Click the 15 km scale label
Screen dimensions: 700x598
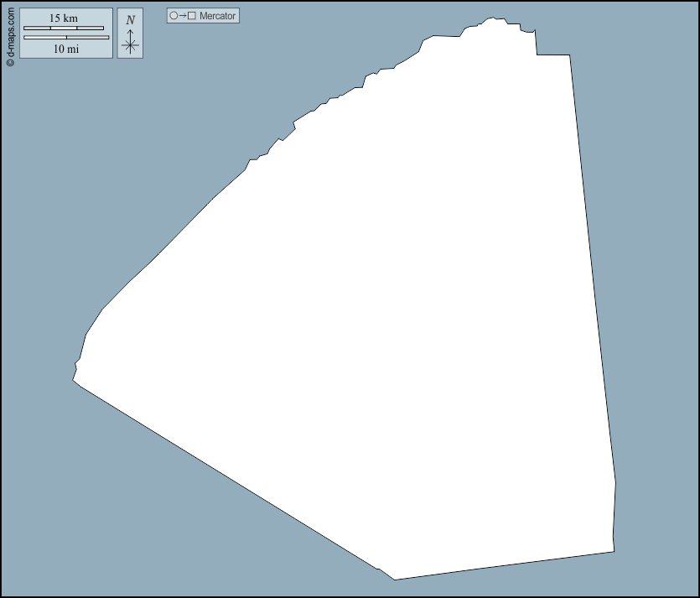click(x=64, y=18)
